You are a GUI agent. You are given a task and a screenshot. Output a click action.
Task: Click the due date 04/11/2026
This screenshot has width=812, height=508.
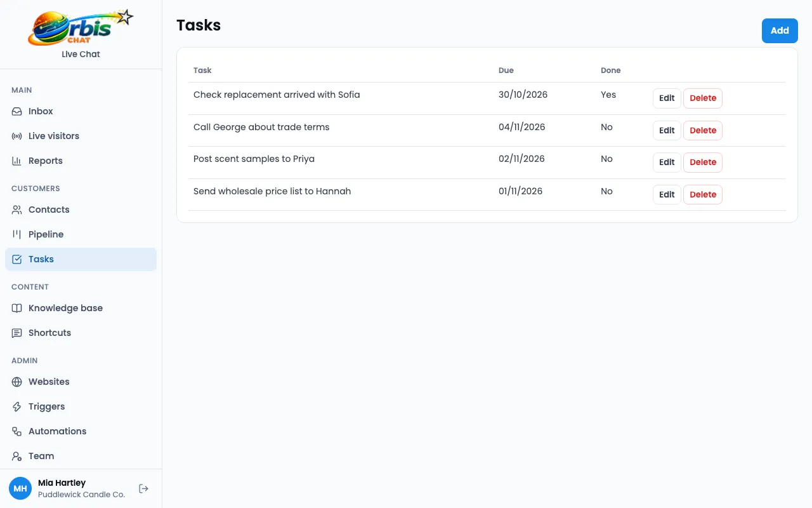[522, 127]
